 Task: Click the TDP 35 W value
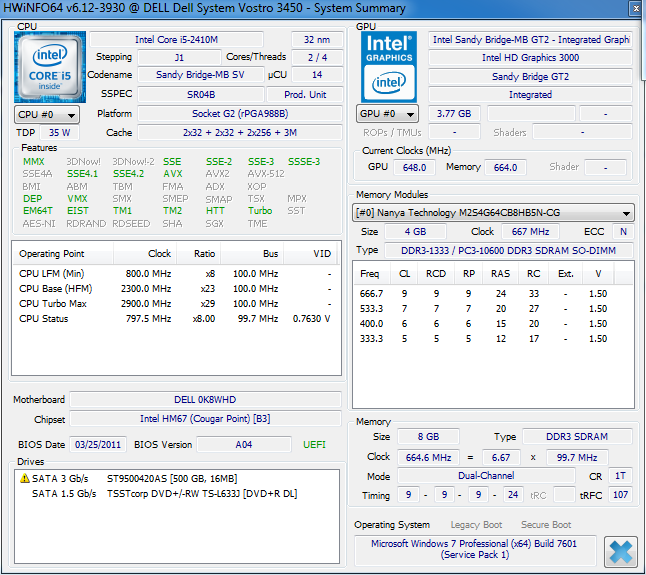click(59, 133)
